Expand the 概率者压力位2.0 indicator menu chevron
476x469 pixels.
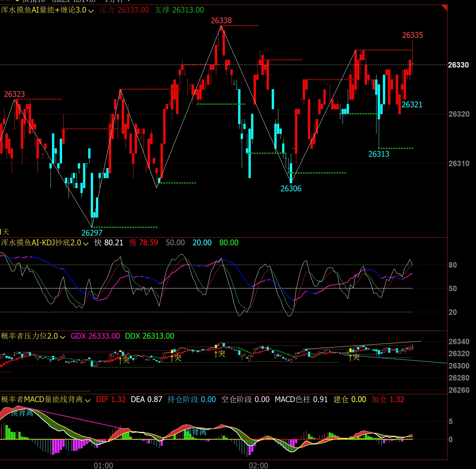coord(62,337)
